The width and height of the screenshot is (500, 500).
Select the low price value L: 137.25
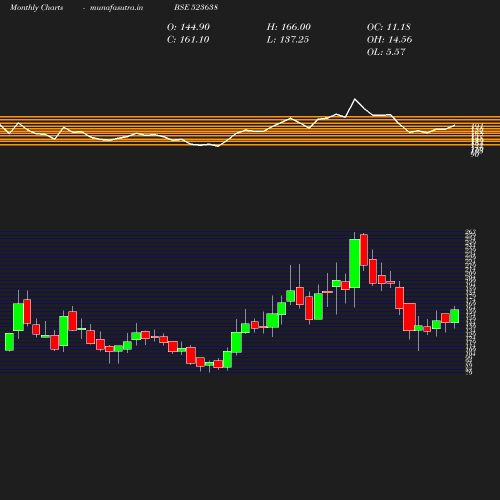[288, 40]
